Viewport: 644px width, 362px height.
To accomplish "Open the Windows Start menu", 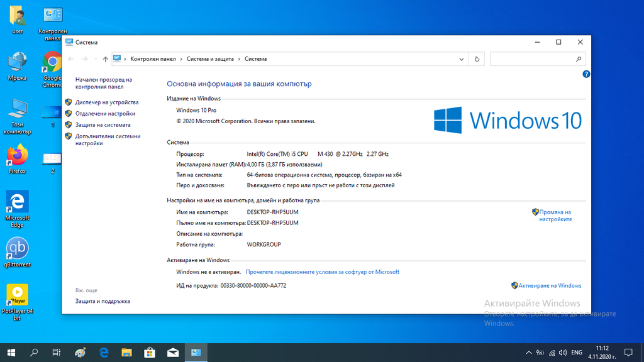I will coord(11,353).
